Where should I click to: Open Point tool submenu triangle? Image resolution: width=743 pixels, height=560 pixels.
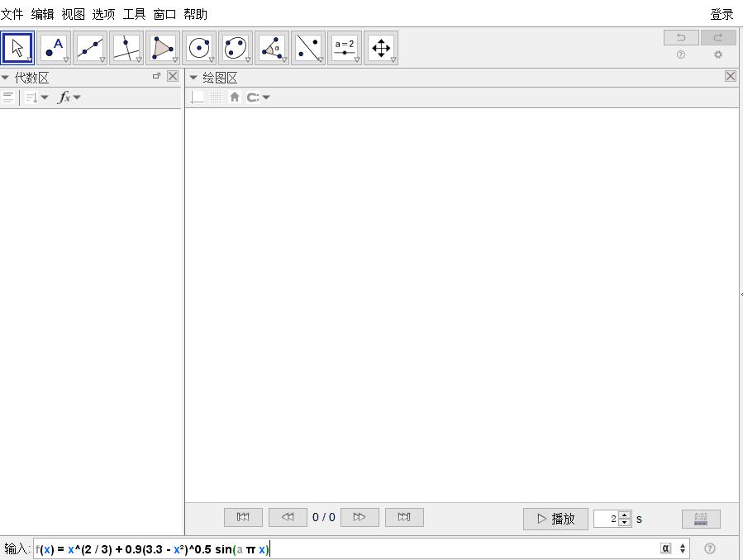click(x=66, y=59)
